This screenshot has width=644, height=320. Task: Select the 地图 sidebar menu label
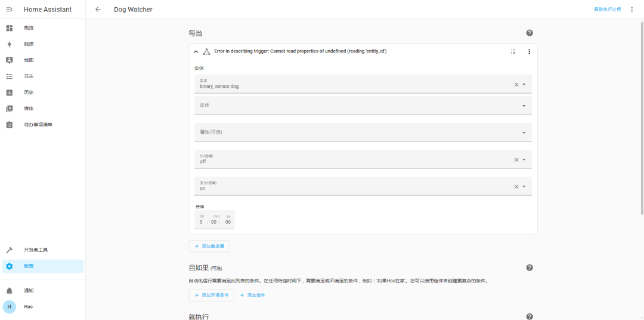point(29,60)
